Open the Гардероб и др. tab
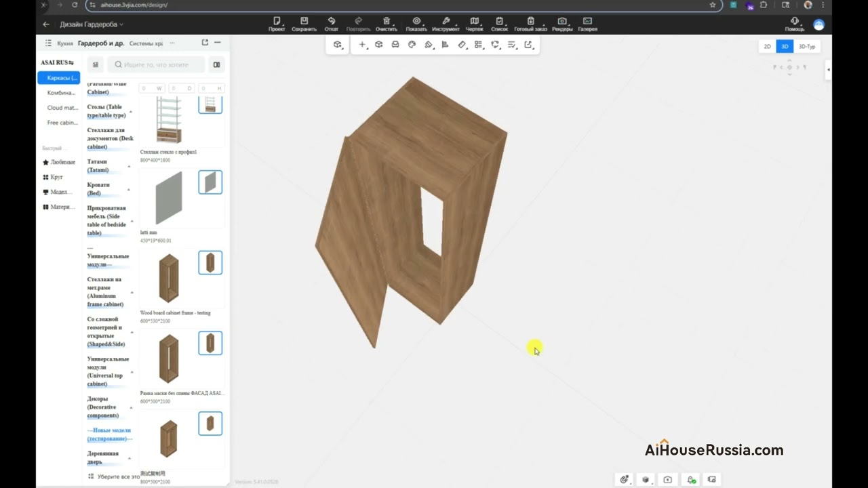The height and width of the screenshot is (488, 868). (101, 43)
